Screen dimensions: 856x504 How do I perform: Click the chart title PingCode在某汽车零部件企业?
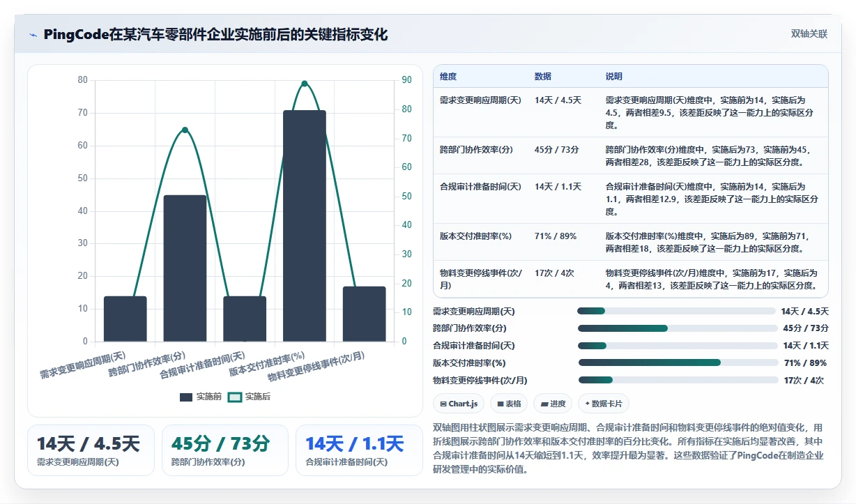215,34
